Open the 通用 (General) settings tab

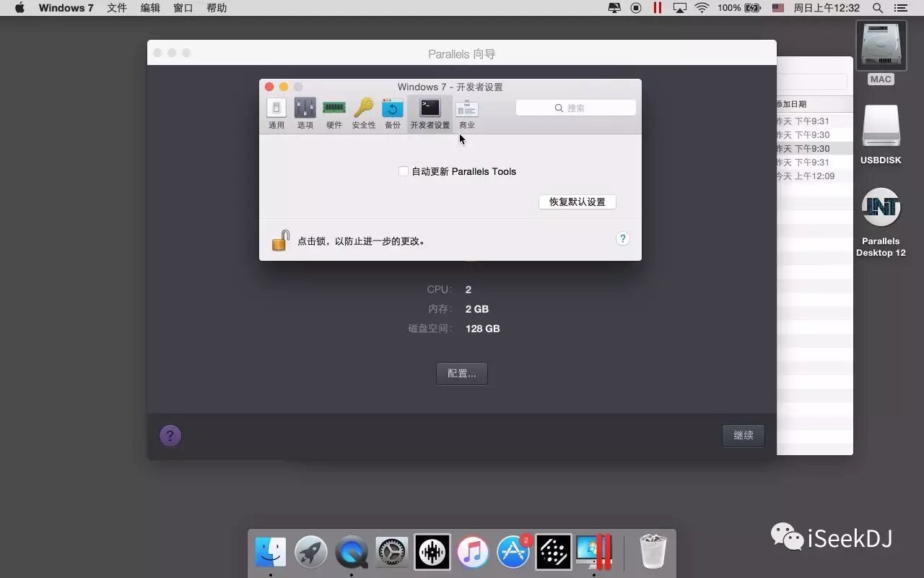276,113
